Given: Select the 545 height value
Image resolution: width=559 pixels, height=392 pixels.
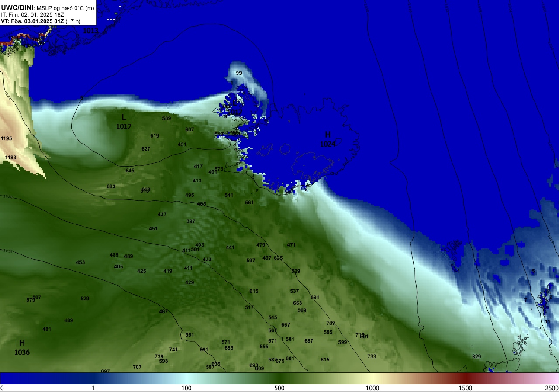Looking at the screenshot, I should (273, 317).
